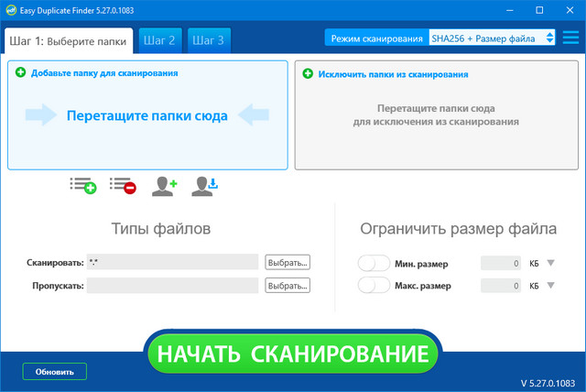Enable the Макс. размер switch

tap(374, 286)
